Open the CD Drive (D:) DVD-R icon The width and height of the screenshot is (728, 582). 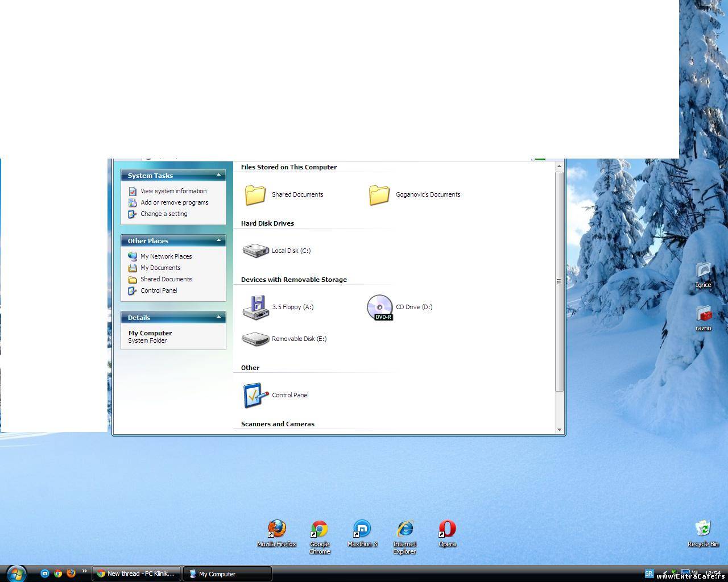point(380,307)
